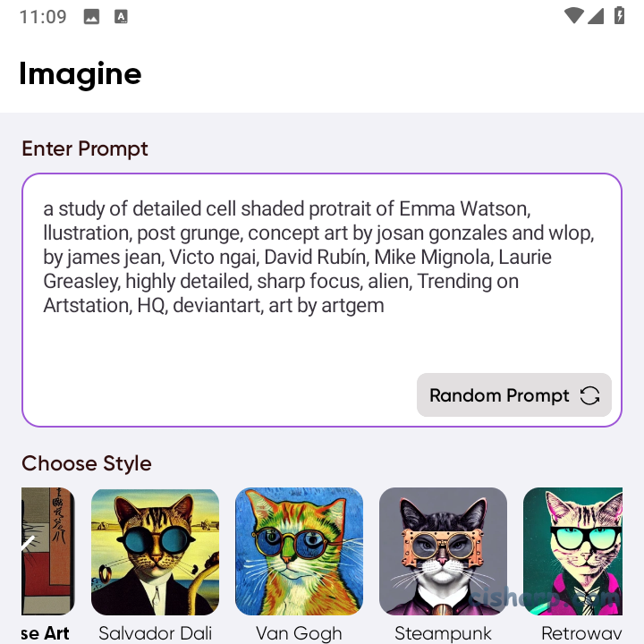This screenshot has width=644, height=644.
Task: Click the left chevron on the style carousel
Action: click(x=28, y=542)
